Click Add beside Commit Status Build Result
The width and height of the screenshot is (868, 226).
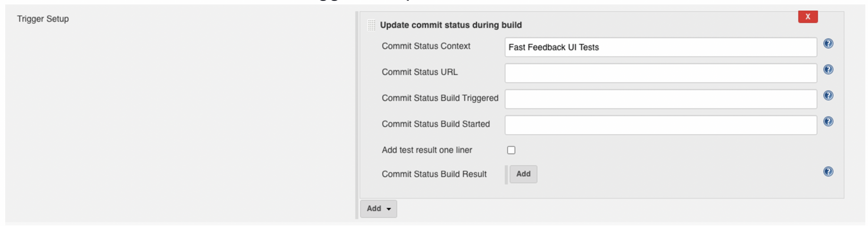[523, 174]
